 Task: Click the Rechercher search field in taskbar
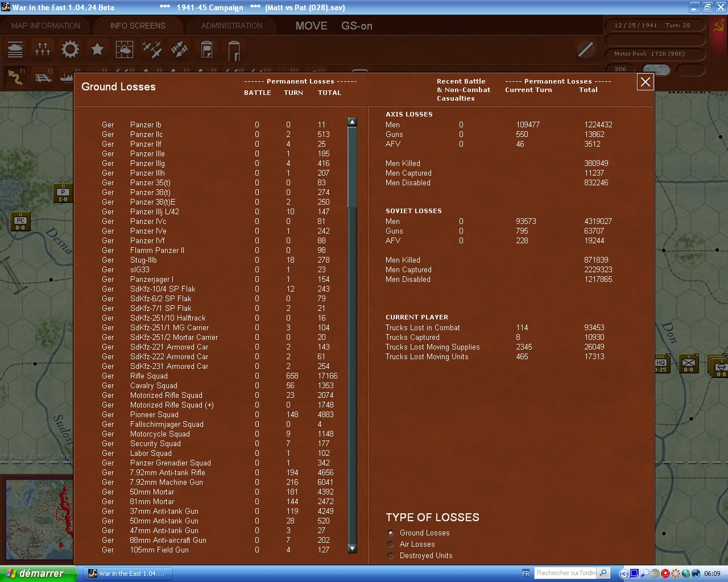pos(566,573)
